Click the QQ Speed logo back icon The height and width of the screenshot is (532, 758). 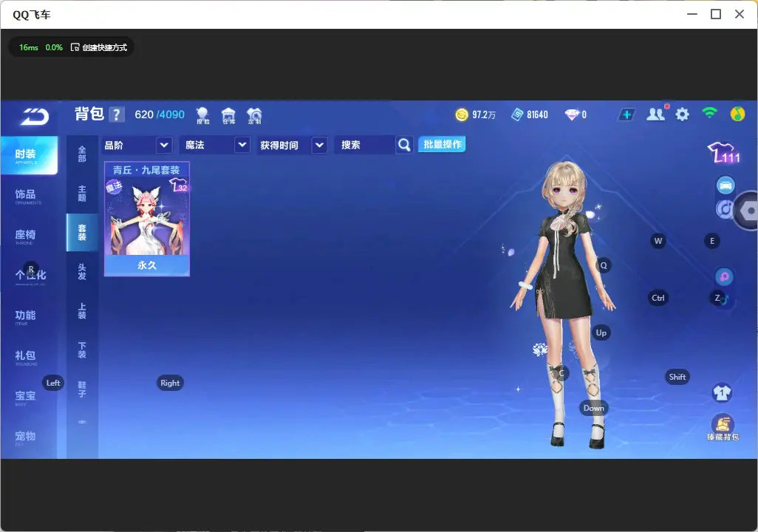click(x=34, y=117)
